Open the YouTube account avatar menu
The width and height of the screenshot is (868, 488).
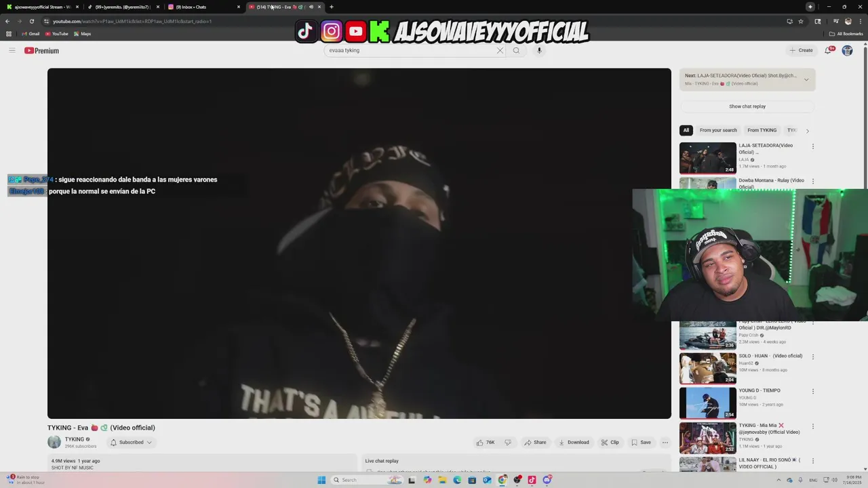click(847, 50)
